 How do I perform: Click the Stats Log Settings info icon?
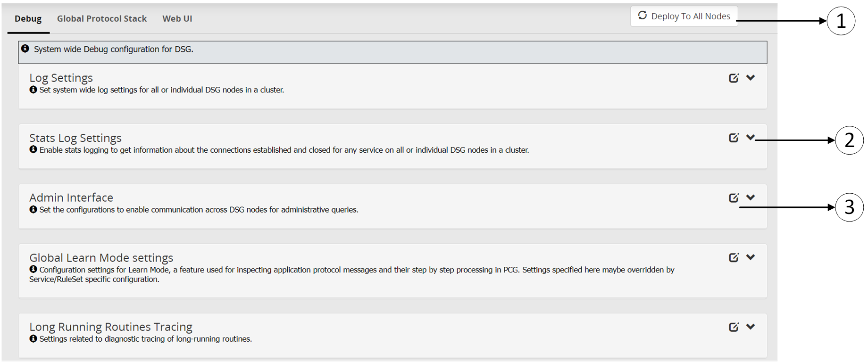click(33, 149)
